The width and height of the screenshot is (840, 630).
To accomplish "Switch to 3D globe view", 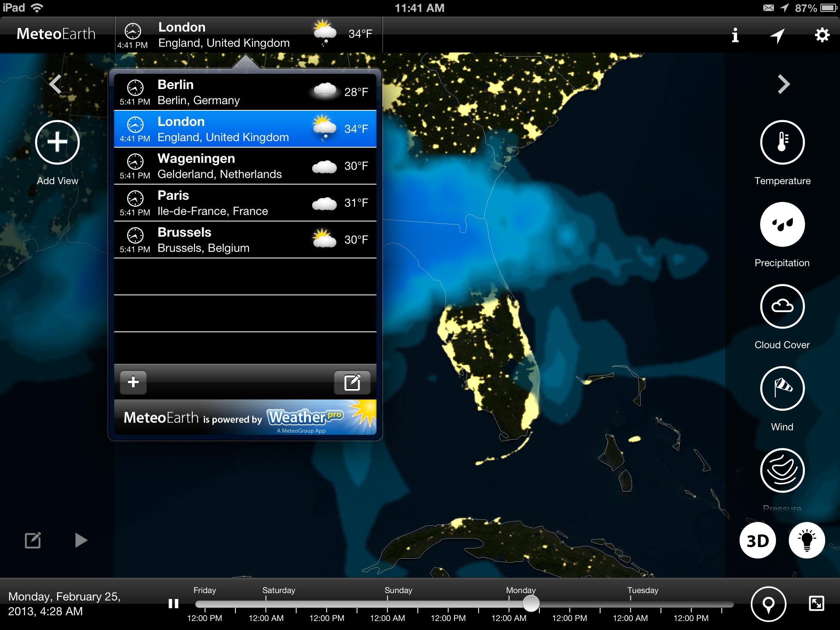I will pyautogui.click(x=757, y=541).
